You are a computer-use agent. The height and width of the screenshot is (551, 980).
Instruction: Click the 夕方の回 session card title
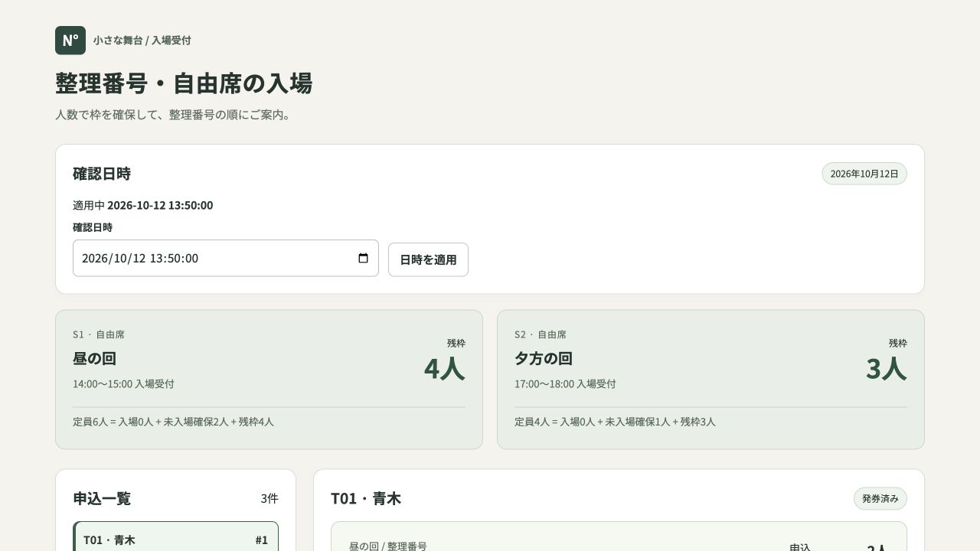click(x=544, y=358)
